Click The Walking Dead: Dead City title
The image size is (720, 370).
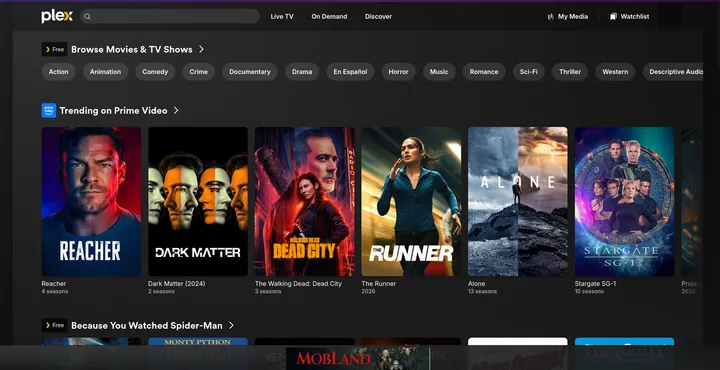click(298, 284)
